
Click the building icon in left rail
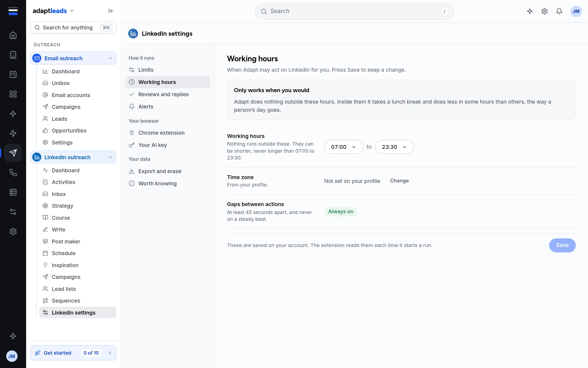(x=13, y=55)
